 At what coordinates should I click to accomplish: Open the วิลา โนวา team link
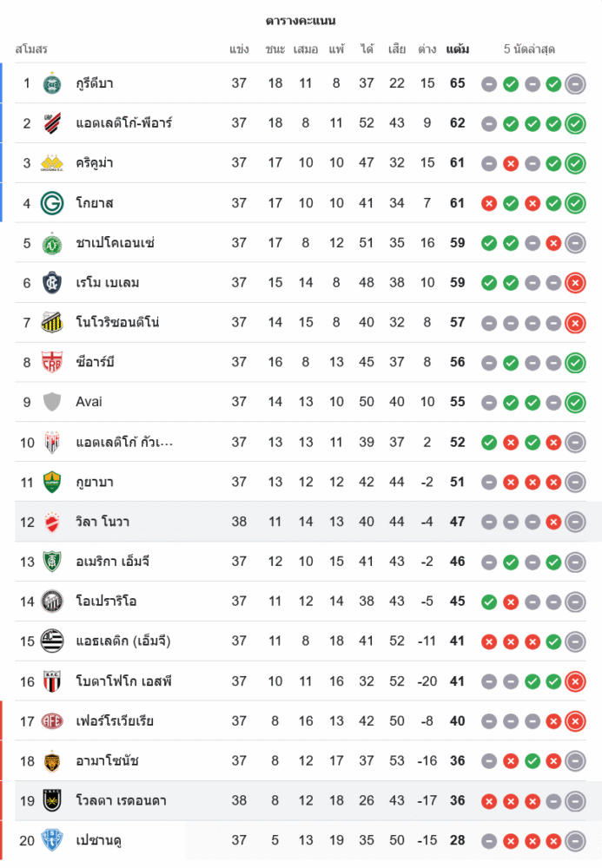103,522
